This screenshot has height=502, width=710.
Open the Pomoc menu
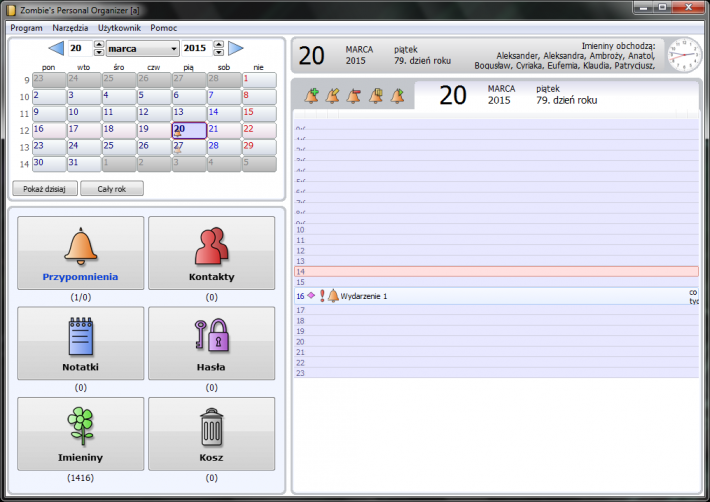tap(163, 28)
